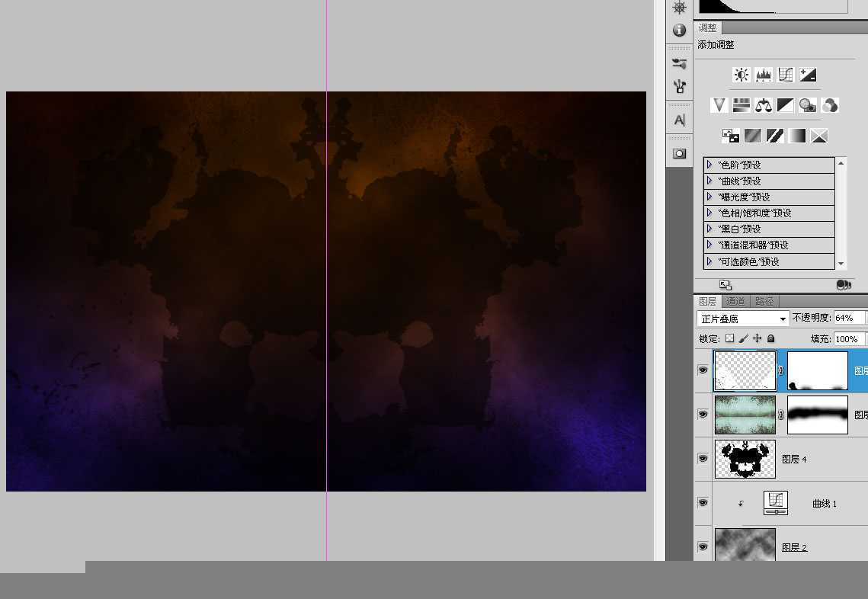Select the teal texture layer thumbnail
The image size is (868, 599).
745,415
